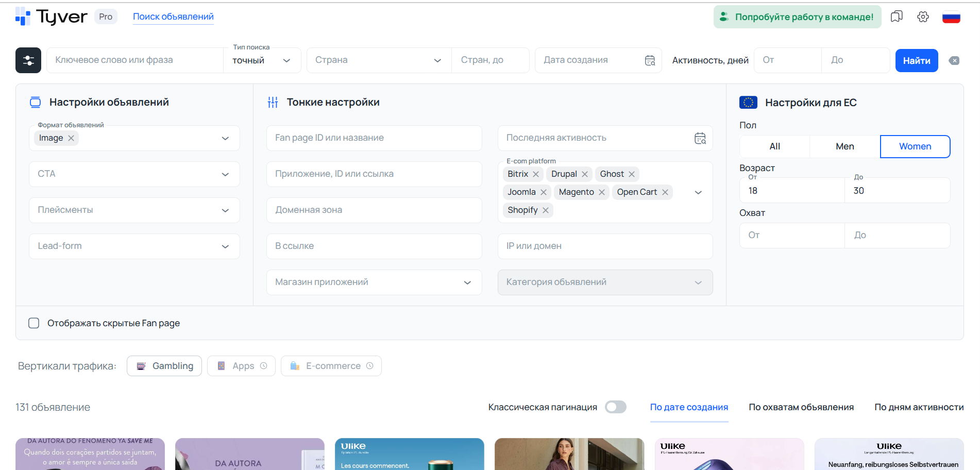Screen dimensions: 980x470
Task: Click the Russian flag language icon
Action: 951,17
